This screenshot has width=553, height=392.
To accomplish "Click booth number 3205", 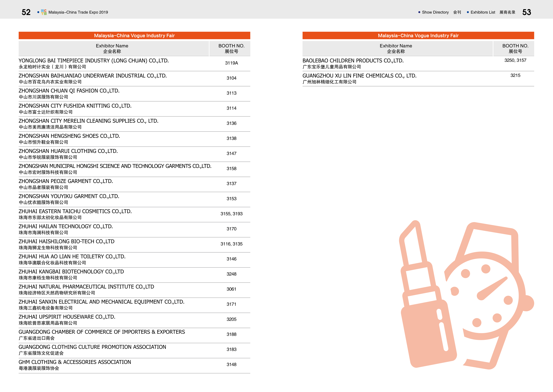I will coord(232,319).
